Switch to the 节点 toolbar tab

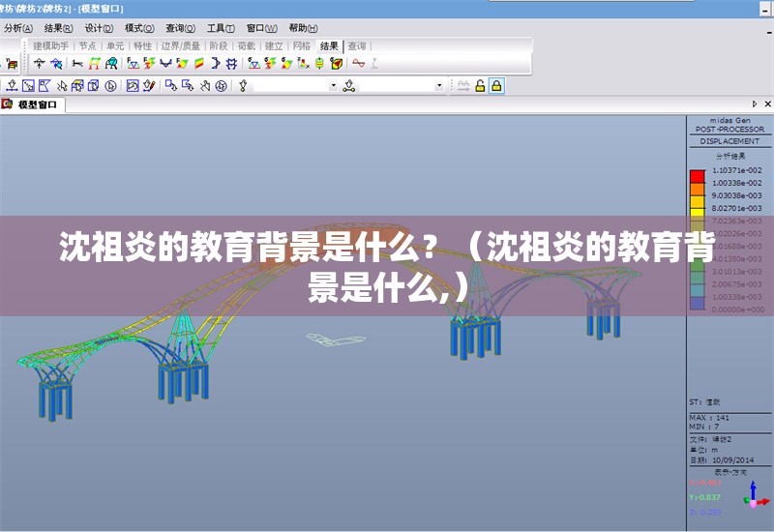point(87,45)
